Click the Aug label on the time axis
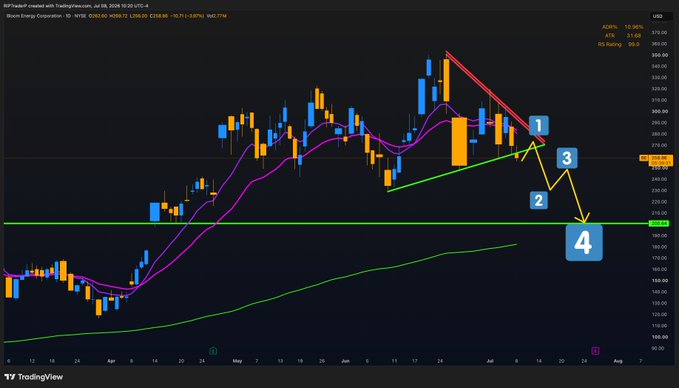The image size is (679, 388). click(618, 361)
